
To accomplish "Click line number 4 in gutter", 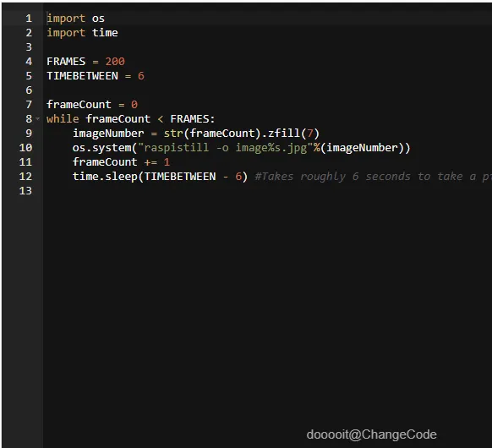I will [29, 62].
